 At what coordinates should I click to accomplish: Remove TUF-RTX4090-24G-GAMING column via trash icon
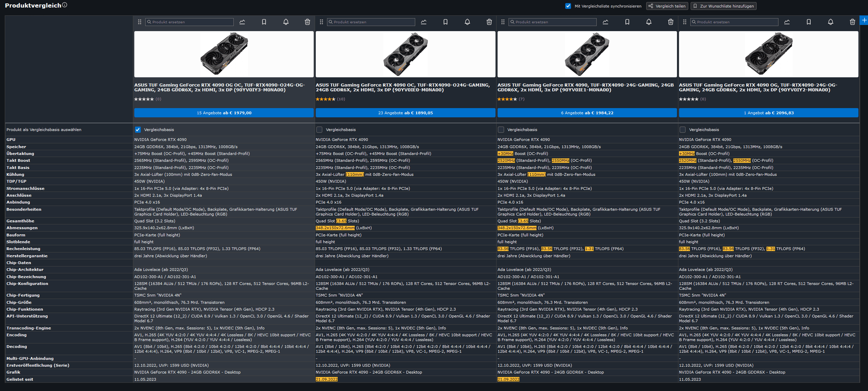tap(670, 22)
